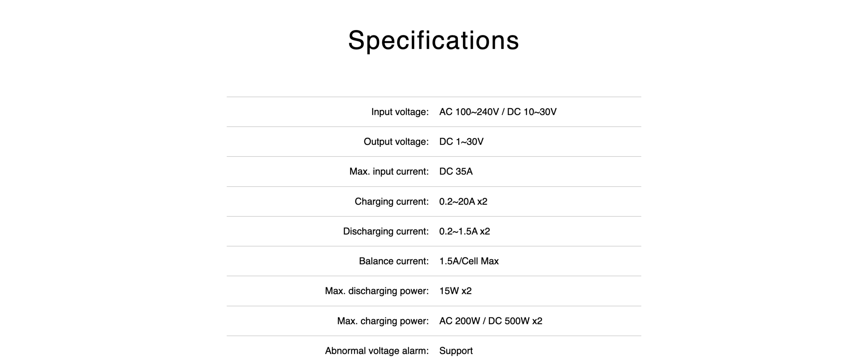Image resolution: width=868 pixels, height=364 pixels.
Task: Click the AC 200W / DC 500W x2 value
Action: pos(491,321)
